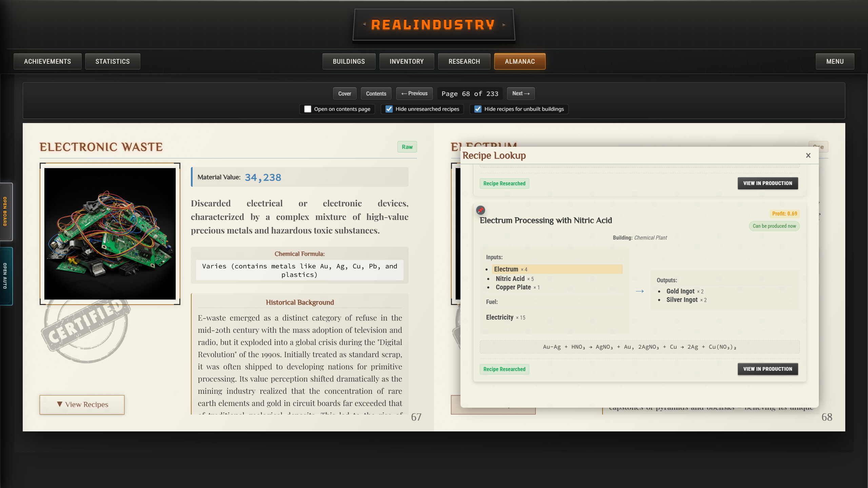Click lower Recipe Researched badge
868x488 pixels.
coord(504,369)
